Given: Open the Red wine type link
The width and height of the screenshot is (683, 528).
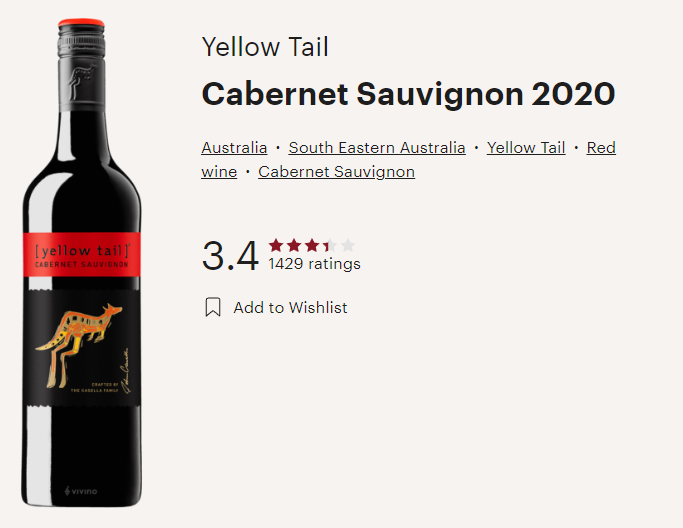Looking at the screenshot, I should tap(601, 148).
